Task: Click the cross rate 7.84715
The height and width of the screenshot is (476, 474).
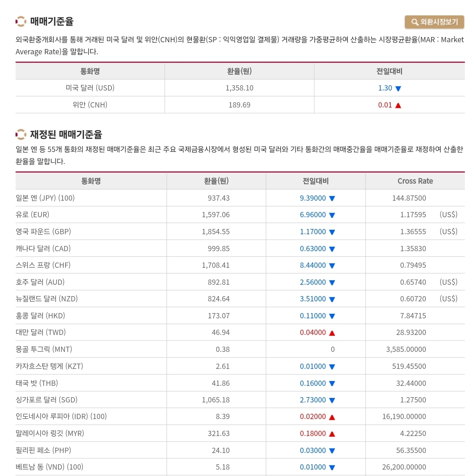Action: coord(413,316)
